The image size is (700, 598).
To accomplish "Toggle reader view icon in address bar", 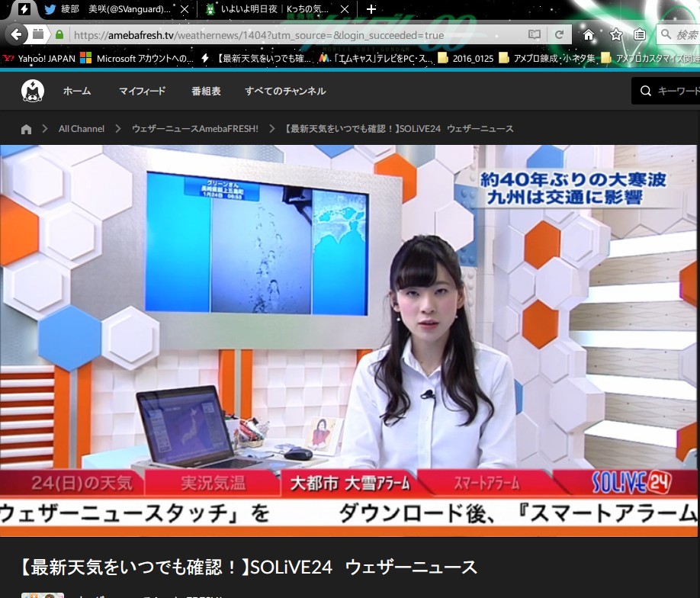I will (x=534, y=35).
